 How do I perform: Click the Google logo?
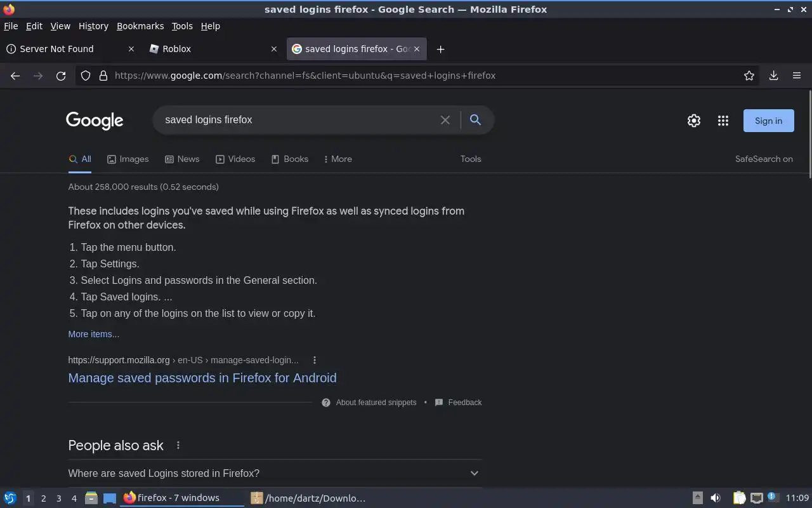pyautogui.click(x=95, y=121)
